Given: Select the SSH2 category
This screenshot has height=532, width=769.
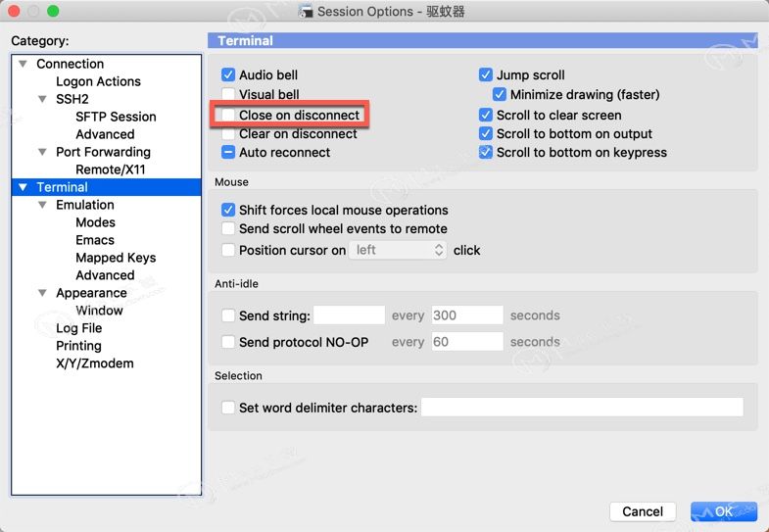Looking at the screenshot, I should tap(72, 99).
